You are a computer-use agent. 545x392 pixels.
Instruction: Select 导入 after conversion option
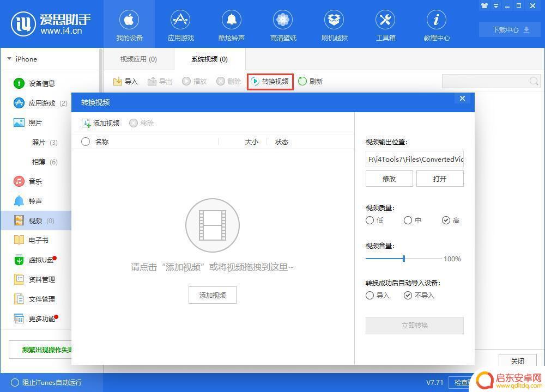tap(378, 295)
